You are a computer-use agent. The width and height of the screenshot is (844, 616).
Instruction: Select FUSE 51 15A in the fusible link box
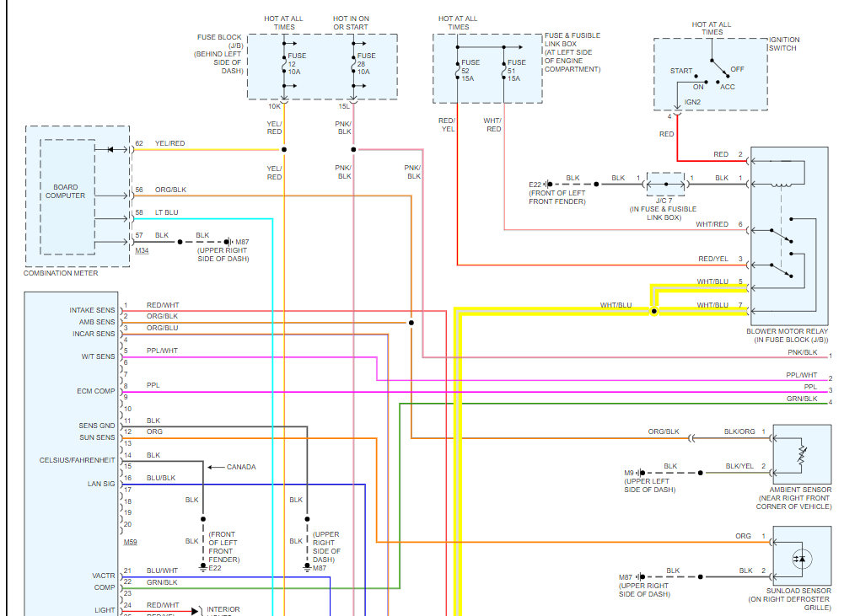pyautogui.click(x=516, y=71)
